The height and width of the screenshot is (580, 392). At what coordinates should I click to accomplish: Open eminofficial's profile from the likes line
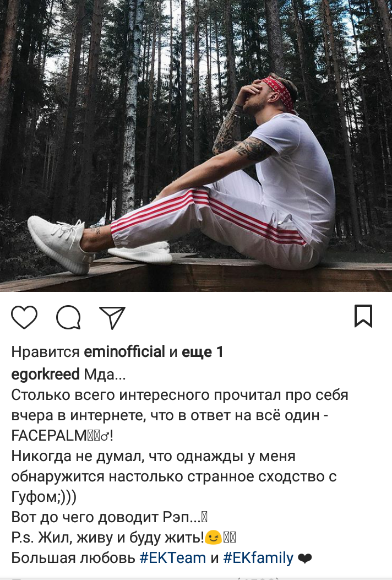click(x=124, y=352)
